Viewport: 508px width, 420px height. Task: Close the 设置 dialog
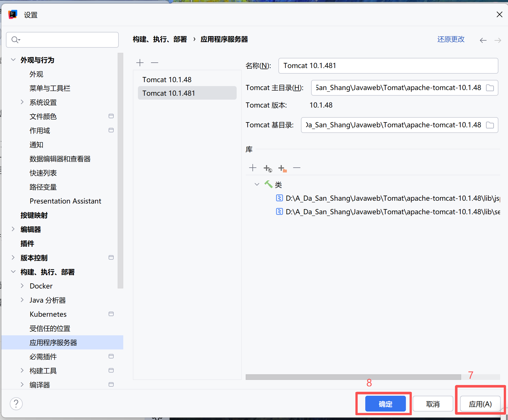point(499,14)
